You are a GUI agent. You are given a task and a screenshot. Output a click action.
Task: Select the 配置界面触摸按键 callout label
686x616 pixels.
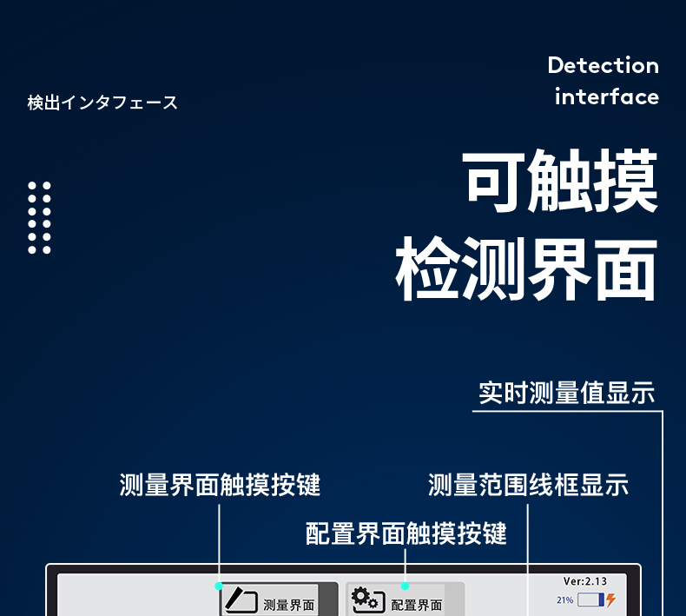click(x=406, y=533)
